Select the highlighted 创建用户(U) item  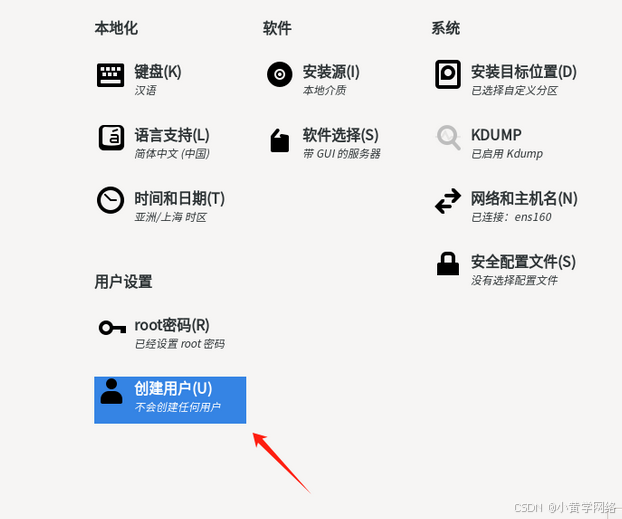[170, 400]
